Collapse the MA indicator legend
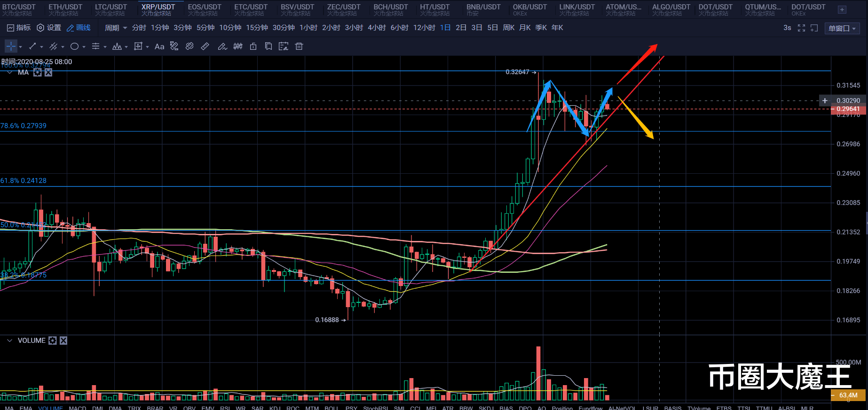868x410 pixels. tap(9, 72)
